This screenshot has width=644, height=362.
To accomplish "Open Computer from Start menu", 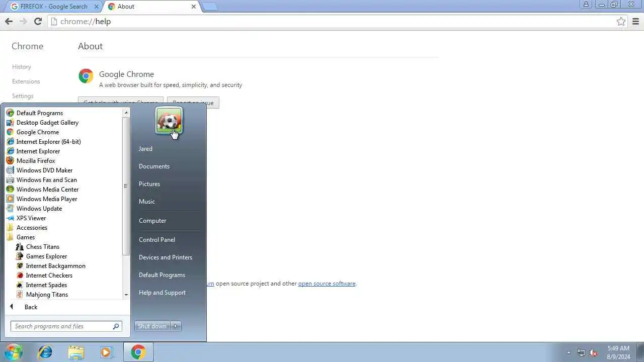I will (152, 221).
